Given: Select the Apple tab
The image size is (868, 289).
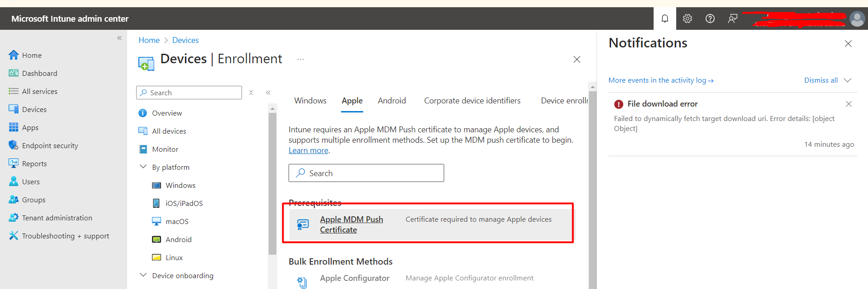Looking at the screenshot, I should pos(352,101).
